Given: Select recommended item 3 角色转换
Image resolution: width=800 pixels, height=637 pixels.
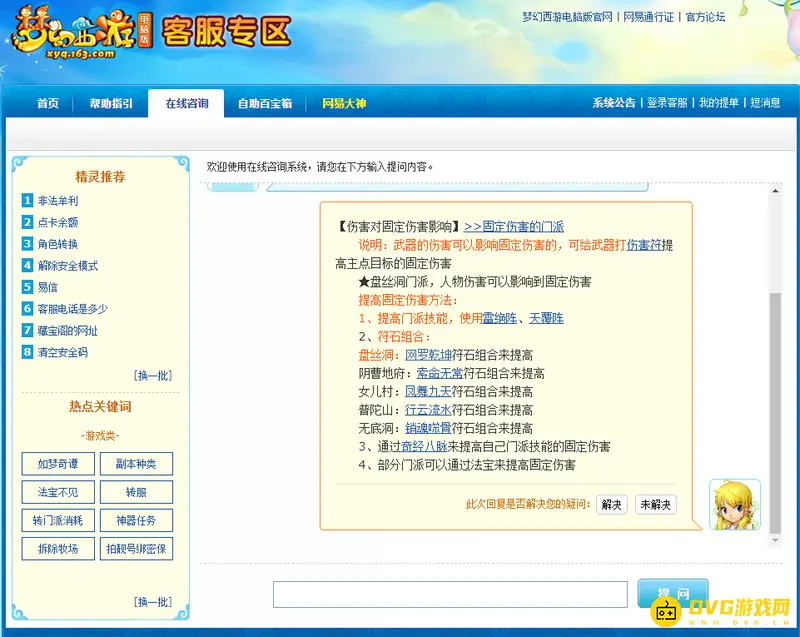Looking at the screenshot, I should (58, 244).
